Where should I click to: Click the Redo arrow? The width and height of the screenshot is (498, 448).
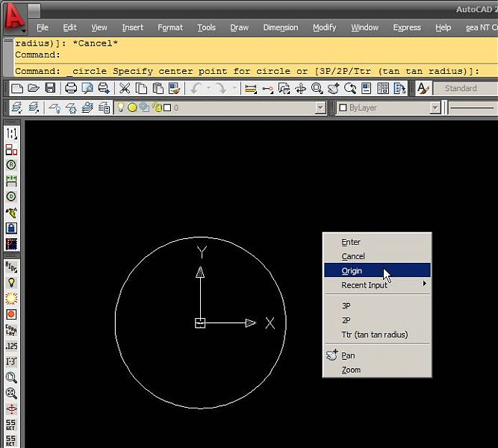[x=220, y=88]
